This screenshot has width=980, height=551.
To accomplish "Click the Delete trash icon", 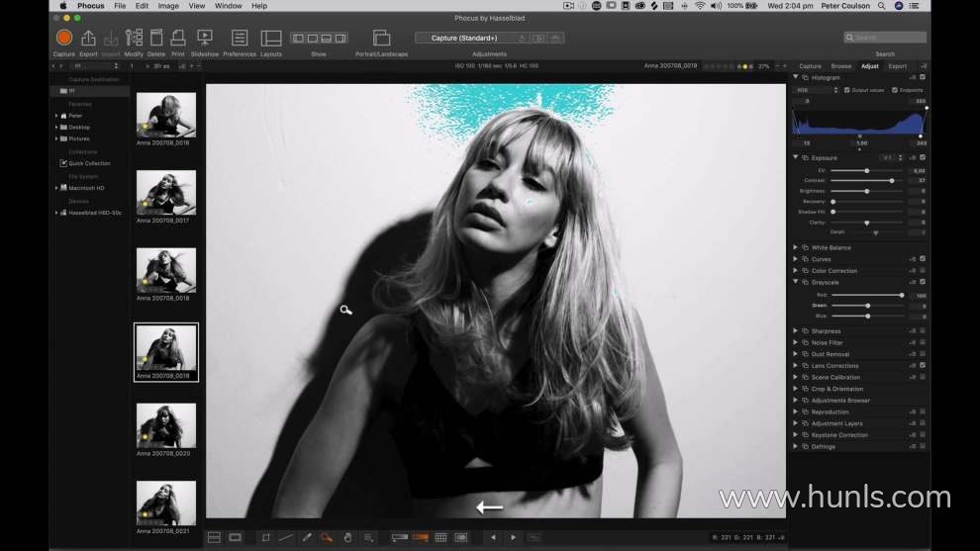I will [156, 39].
